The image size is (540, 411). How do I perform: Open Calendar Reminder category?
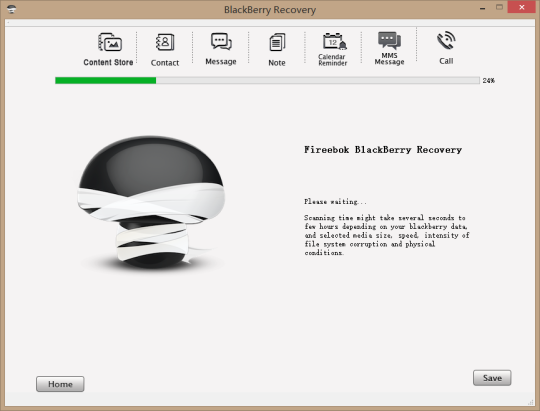point(333,49)
